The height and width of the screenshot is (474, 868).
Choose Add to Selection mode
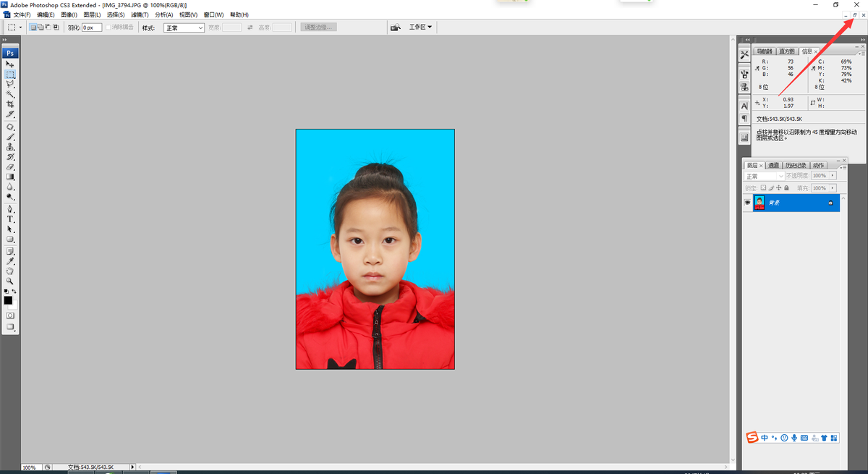(41, 27)
